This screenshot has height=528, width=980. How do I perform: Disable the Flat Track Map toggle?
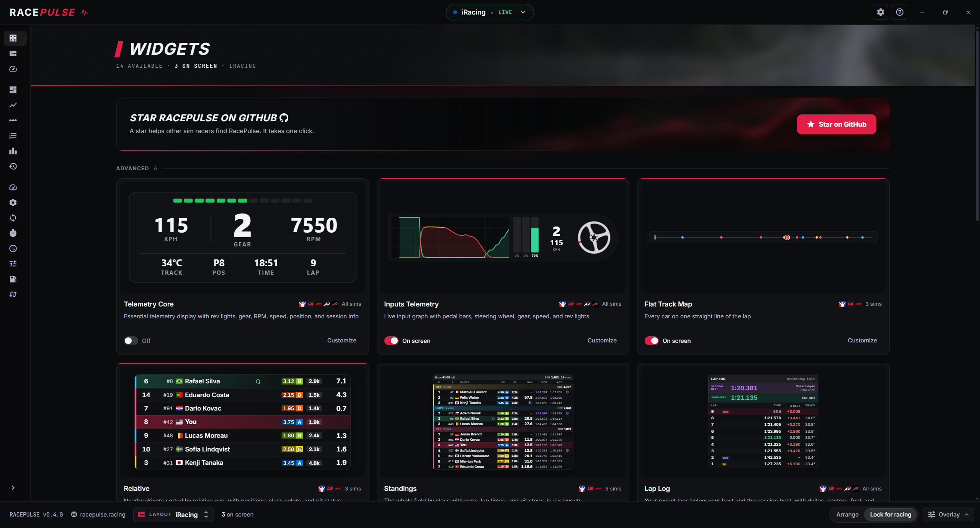(652, 341)
